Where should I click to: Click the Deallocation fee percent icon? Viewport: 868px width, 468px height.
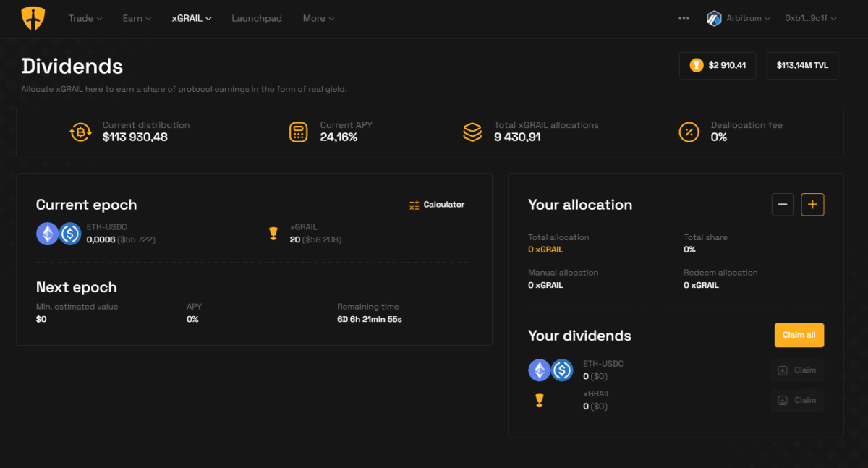[689, 132]
